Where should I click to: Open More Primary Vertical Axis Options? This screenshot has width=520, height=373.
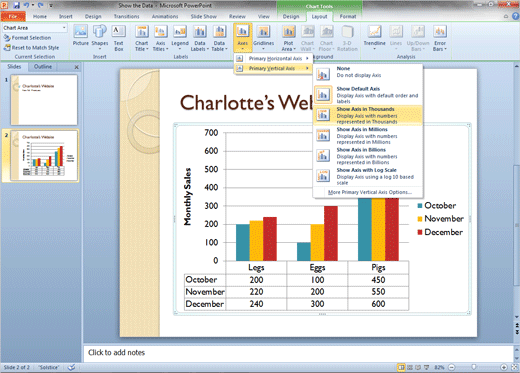pos(370,192)
